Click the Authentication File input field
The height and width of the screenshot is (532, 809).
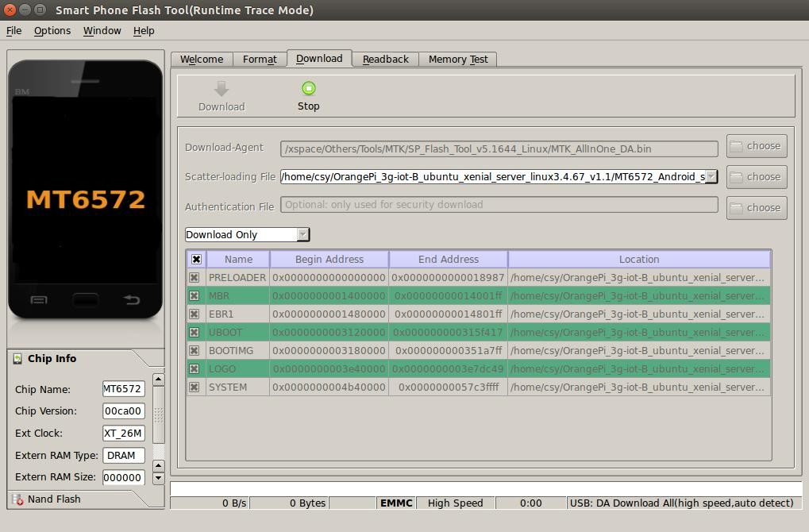tap(499, 205)
